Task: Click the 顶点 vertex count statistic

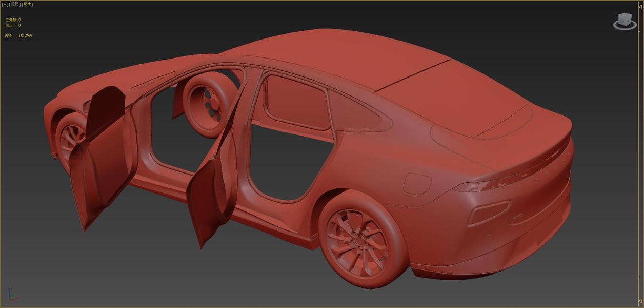Action: (13, 25)
